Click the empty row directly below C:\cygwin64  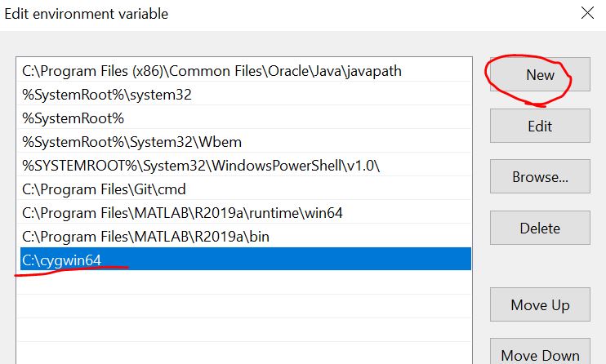pyautogui.click(x=243, y=284)
